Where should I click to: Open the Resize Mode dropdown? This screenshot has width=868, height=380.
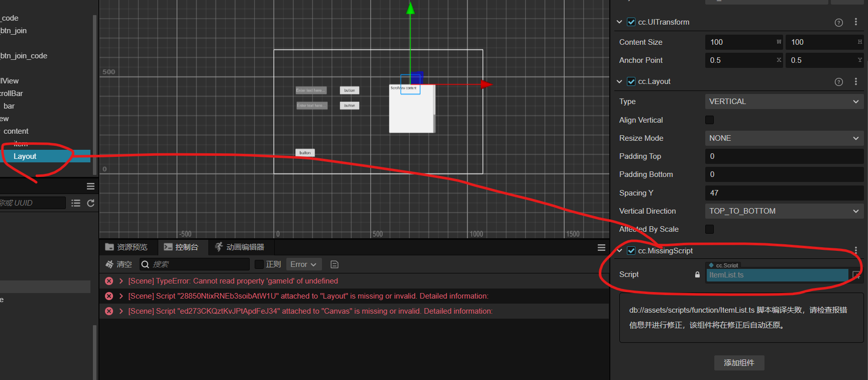pos(784,138)
